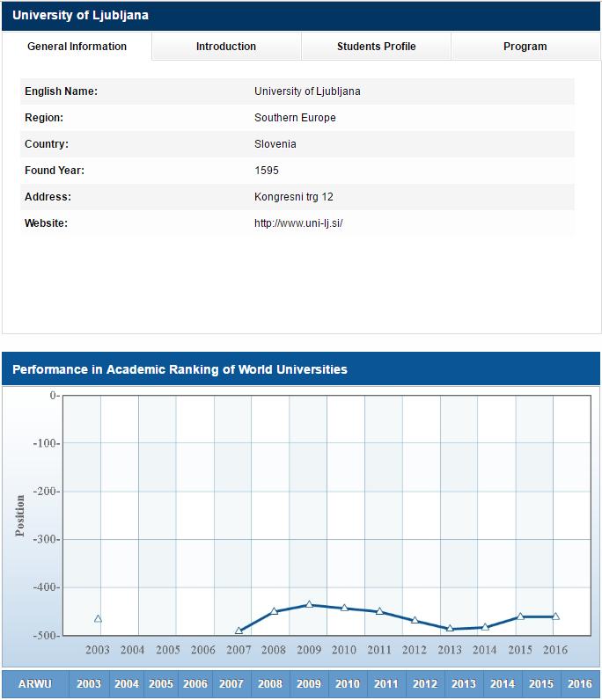Select the 2016 column header in ARWU table
Viewport: 602px width, 700px height.
point(580,683)
